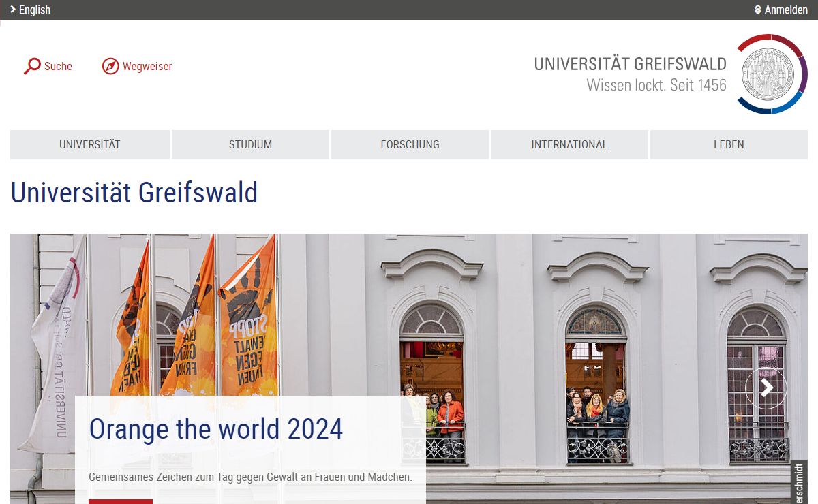Click the lock icon beside Anmelden
This screenshot has width=818, height=504.
[757, 10]
